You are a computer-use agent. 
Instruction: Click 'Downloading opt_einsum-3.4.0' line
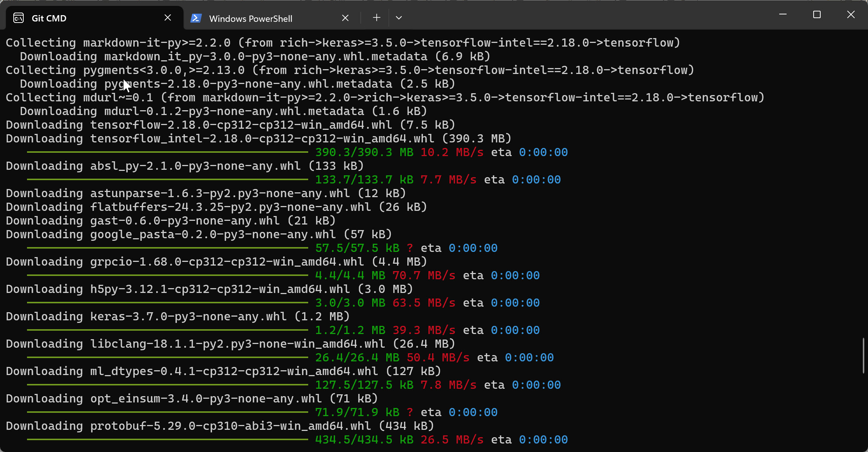(192, 398)
